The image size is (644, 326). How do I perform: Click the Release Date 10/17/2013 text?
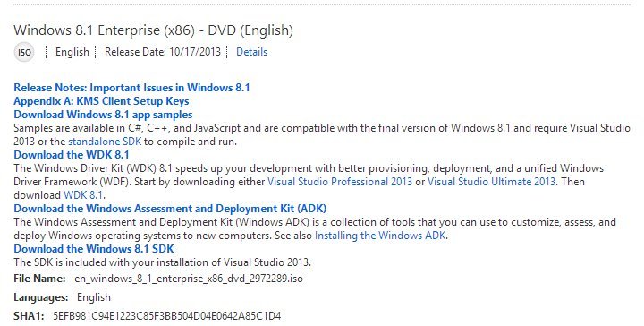point(162,52)
